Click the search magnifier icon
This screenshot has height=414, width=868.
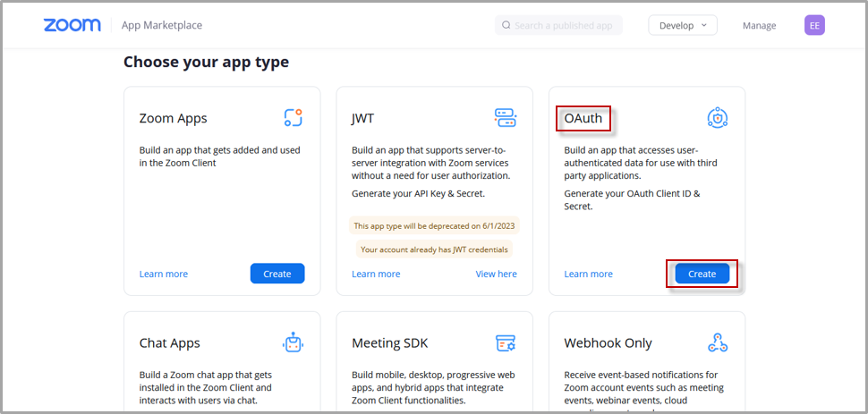coord(506,25)
